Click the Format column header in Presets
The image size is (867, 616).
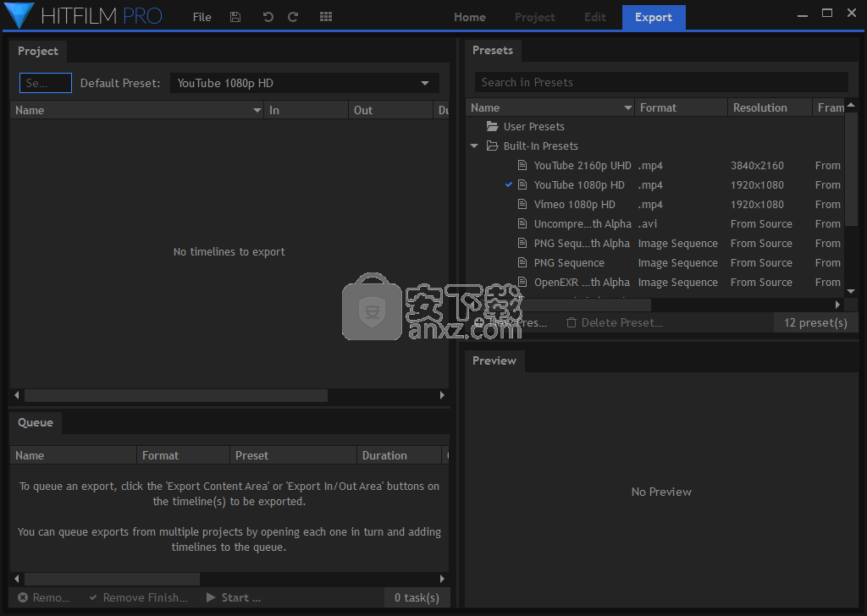click(681, 107)
